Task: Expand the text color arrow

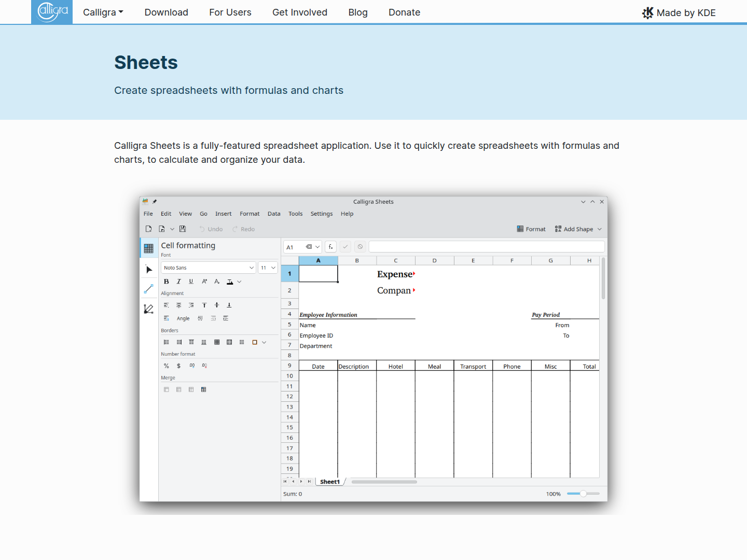Action: coord(239,282)
